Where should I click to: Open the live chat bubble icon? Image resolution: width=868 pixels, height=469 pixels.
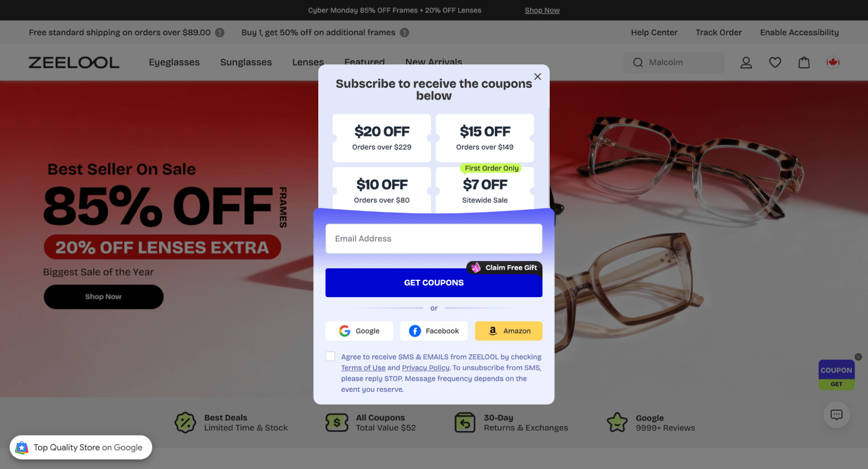coord(836,415)
